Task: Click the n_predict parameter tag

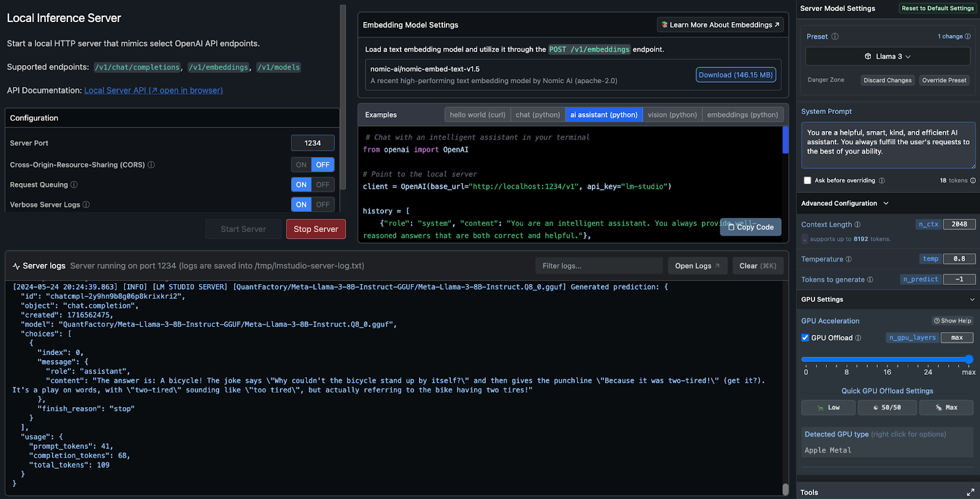Action: [x=920, y=279]
